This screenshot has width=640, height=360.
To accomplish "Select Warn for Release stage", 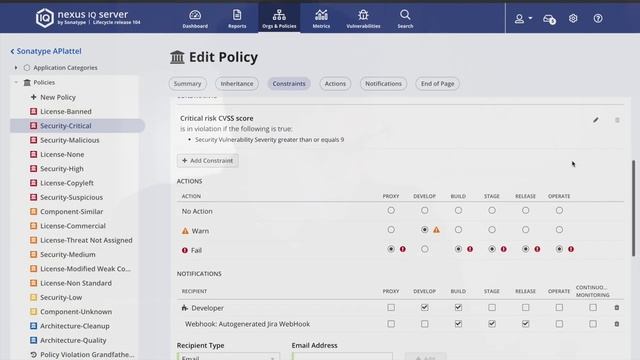I will click(x=525, y=230).
